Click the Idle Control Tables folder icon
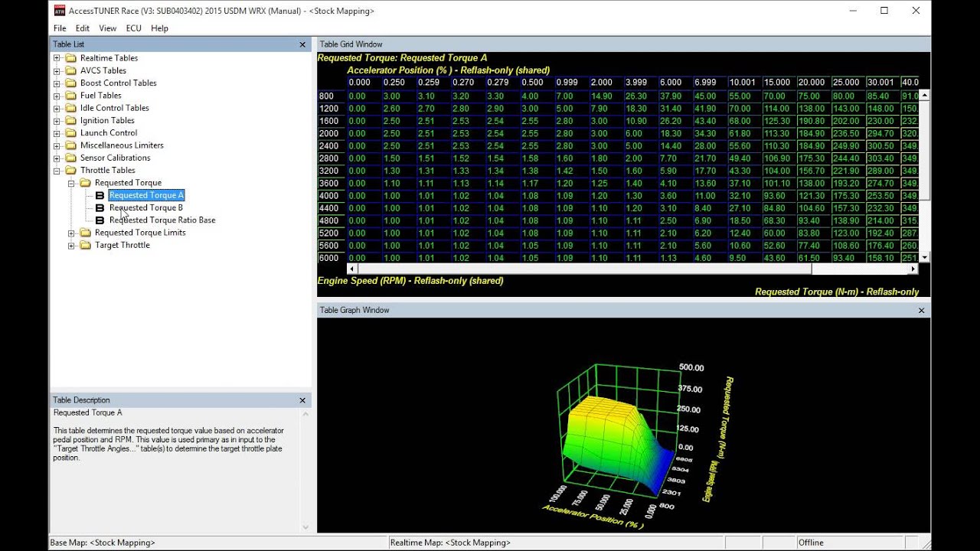This screenshot has width=980, height=551. tap(71, 108)
